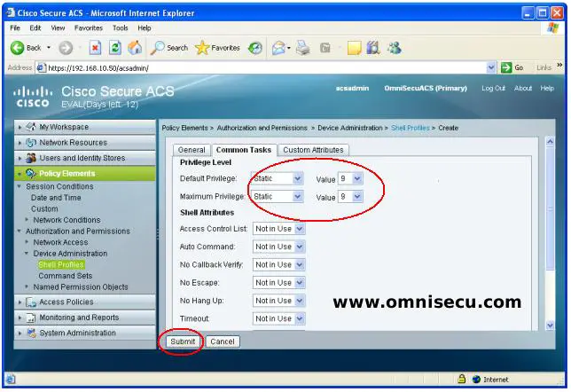The image size is (571, 392).
Task: Open the File menu
Action: click(15, 28)
